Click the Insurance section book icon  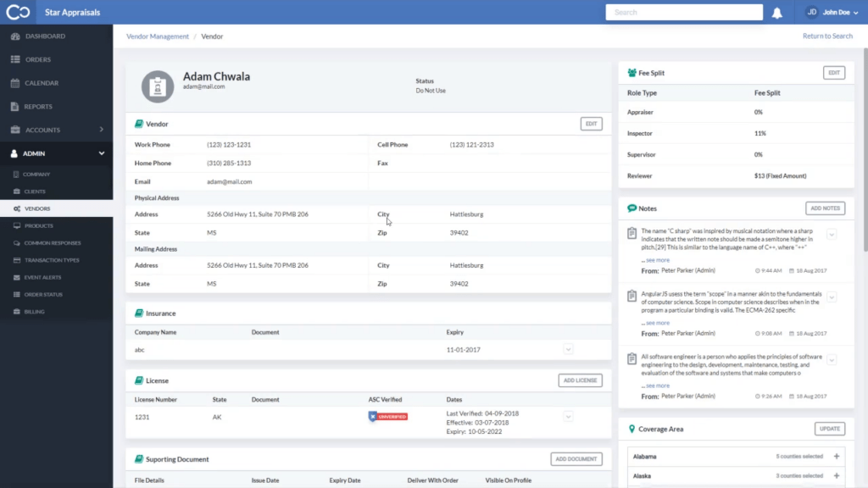[x=139, y=313]
